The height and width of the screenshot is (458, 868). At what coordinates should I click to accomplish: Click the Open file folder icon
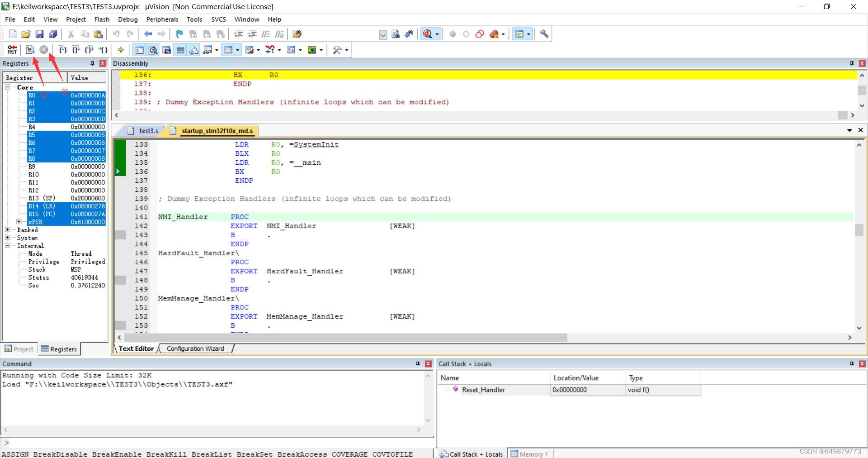point(26,34)
